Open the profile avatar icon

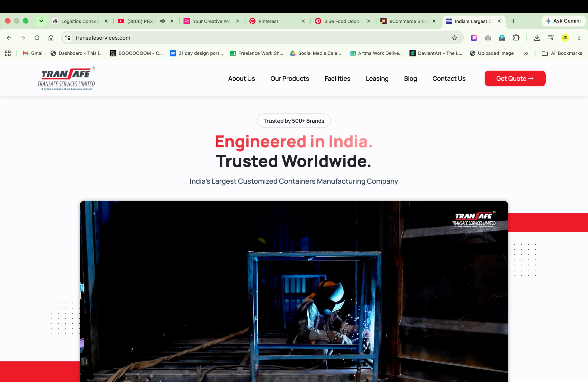click(x=565, y=38)
